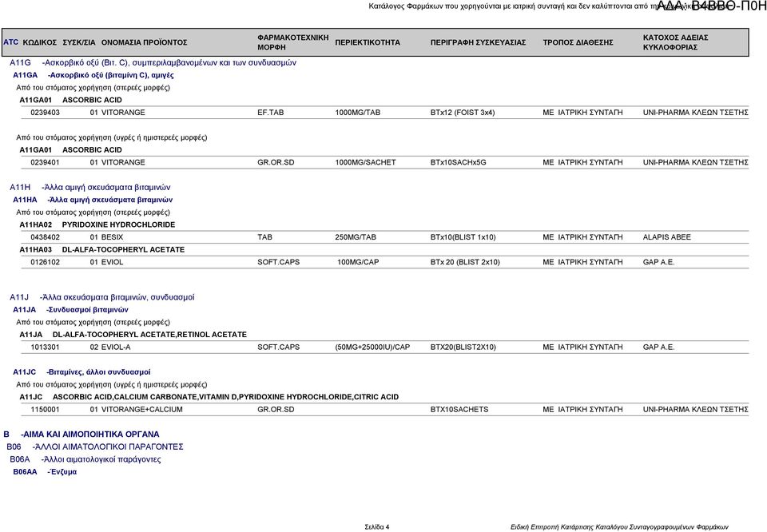767x532 pixels.
Task: Click the ΚΑΤΟΧΟΣ ΑΔΕΙΑΣ ΚΥΚΛΟΦΟΡΙΑΣ header
Action: tap(676, 42)
